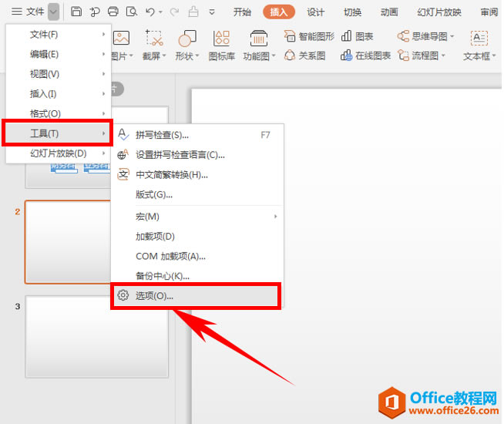The image size is (504, 424).
Task: Open the 文件(F) submenu
Action: pos(59,35)
